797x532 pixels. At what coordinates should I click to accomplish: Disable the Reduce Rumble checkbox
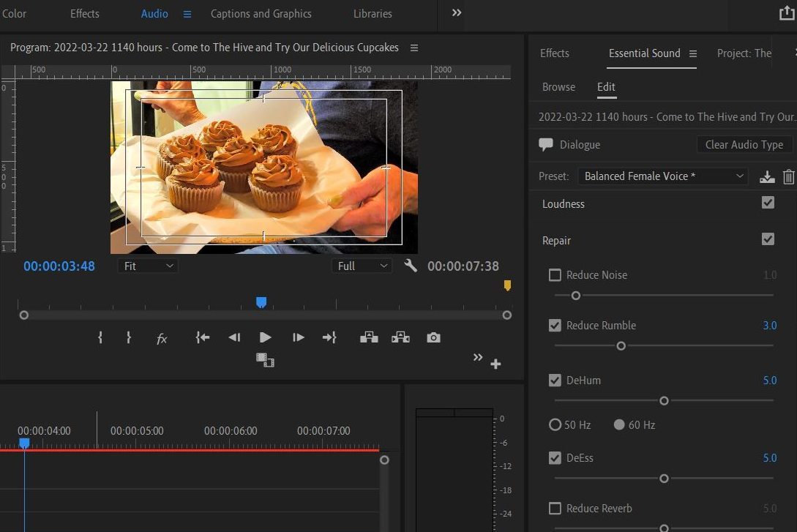[x=555, y=325]
